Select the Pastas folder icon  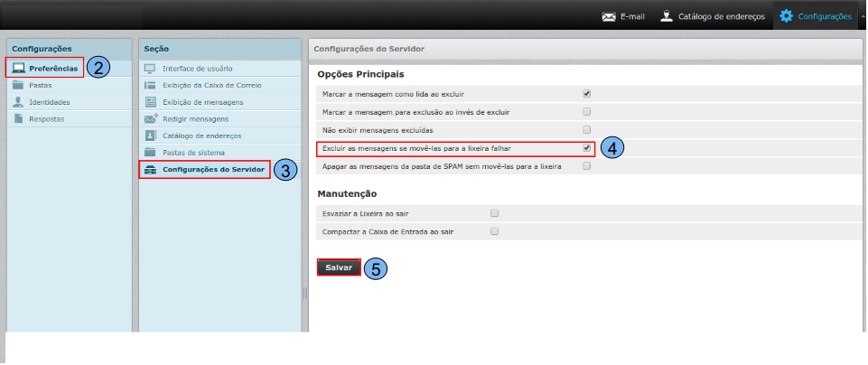(18, 85)
